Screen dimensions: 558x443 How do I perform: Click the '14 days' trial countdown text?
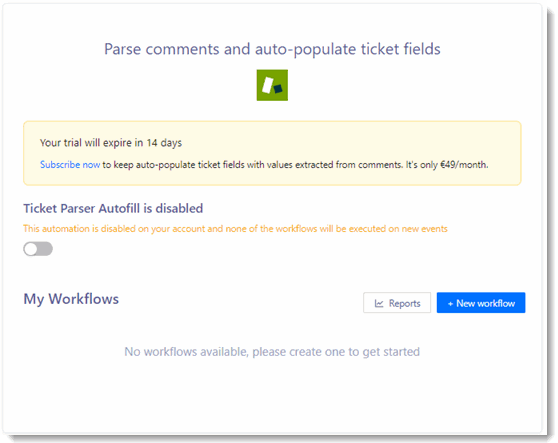[x=164, y=143]
